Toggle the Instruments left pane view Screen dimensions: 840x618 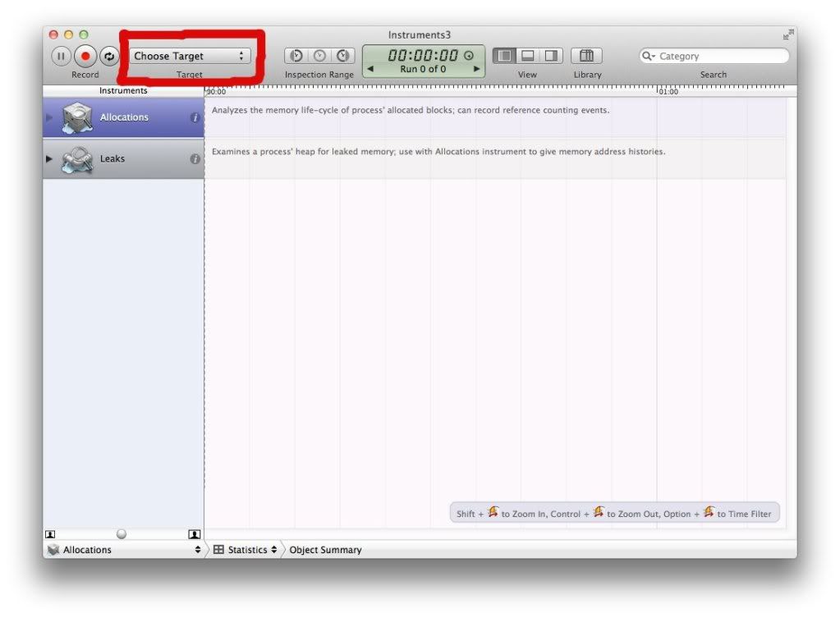coord(504,56)
